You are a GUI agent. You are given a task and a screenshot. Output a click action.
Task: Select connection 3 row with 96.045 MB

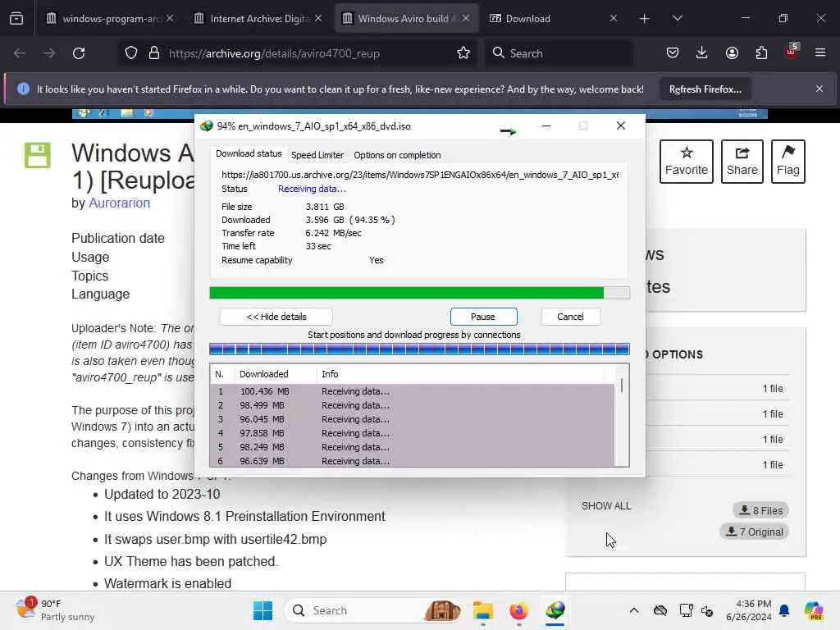412,419
